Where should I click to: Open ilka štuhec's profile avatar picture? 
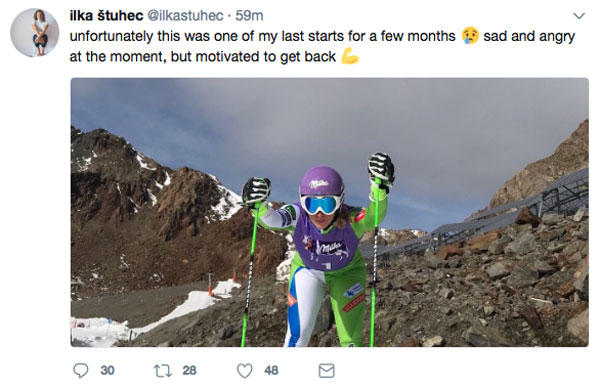tap(34, 33)
